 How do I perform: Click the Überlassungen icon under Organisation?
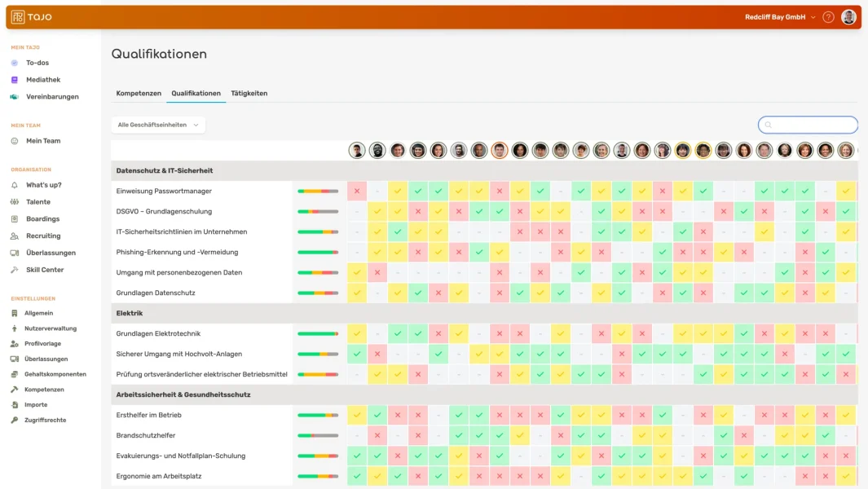[15, 253]
